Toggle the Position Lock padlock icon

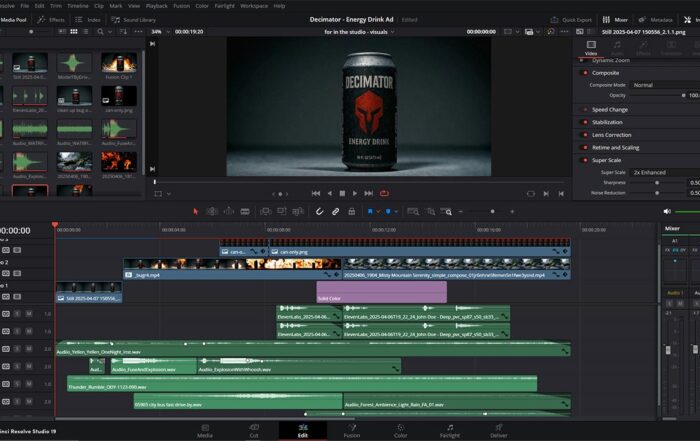[x=352, y=212]
